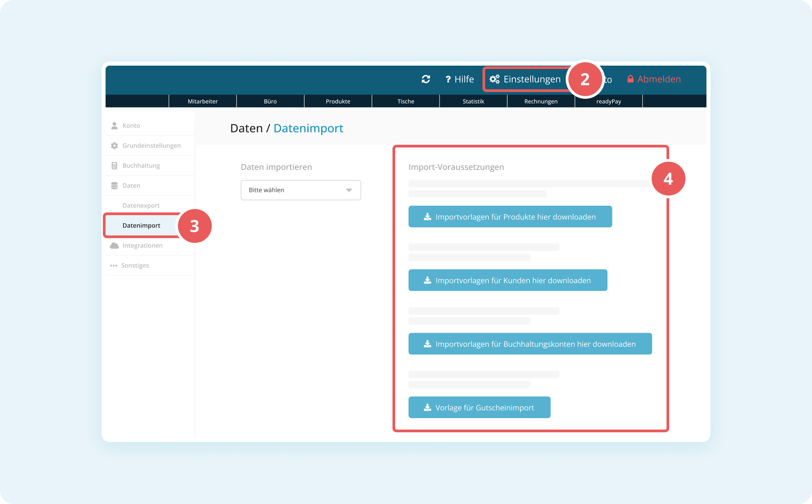This screenshot has height=504, width=812.
Task: Click the Grundeinstellungen gear icon
Action: (114, 145)
